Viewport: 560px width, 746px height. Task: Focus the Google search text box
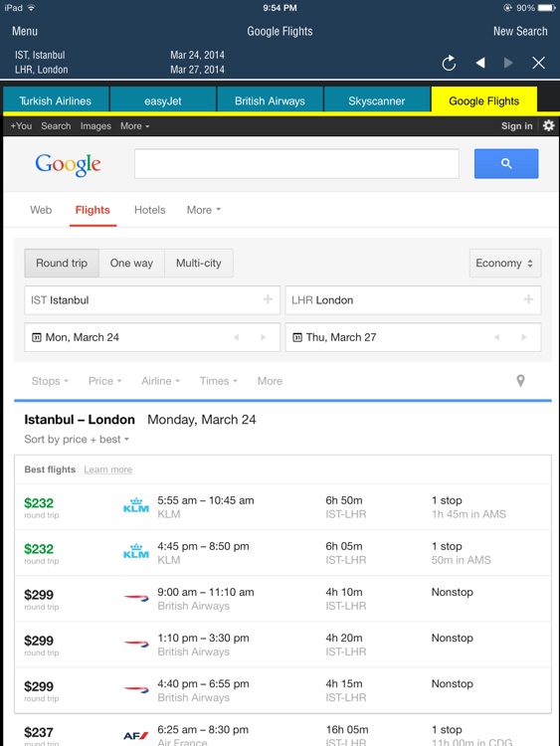coord(296,164)
